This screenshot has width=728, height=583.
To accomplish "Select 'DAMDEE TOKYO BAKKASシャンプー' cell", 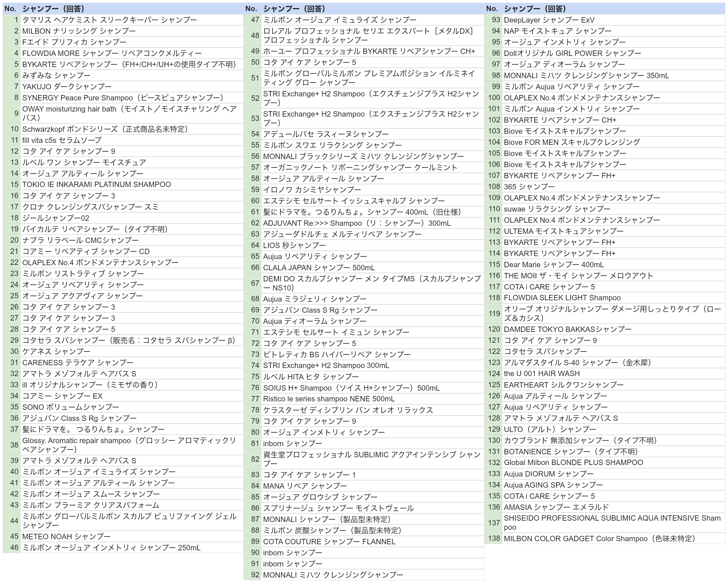I will pos(613,329).
